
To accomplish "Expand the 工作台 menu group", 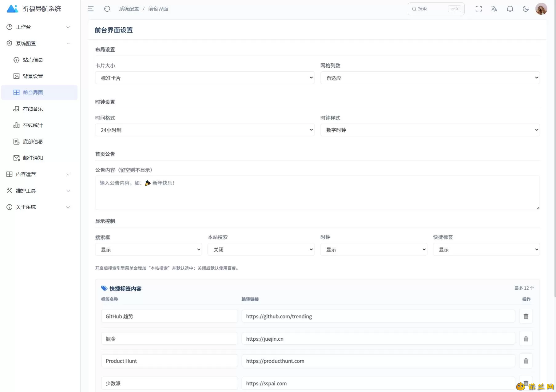I will tap(39, 27).
